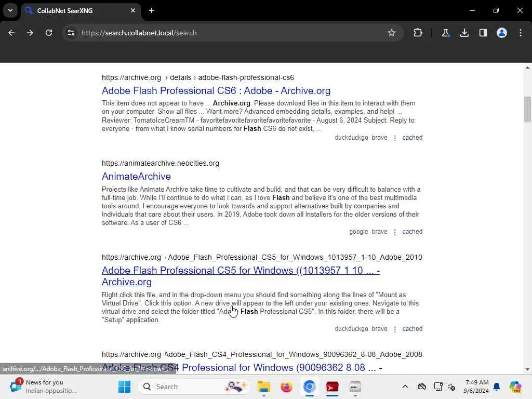Viewport: 532px width, 399px height.
Task: Open Adobe Flash Professional CS5 for Windows result
Action: (x=241, y=276)
